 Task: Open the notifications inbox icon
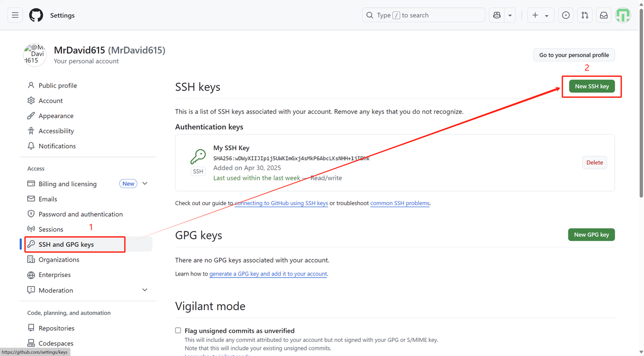click(604, 15)
